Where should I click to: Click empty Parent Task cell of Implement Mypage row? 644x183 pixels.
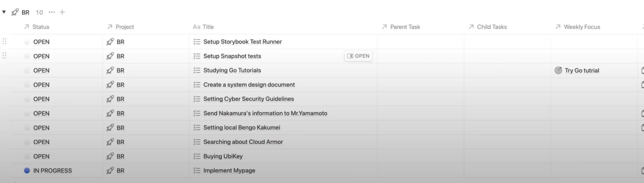pyautogui.click(x=420, y=171)
